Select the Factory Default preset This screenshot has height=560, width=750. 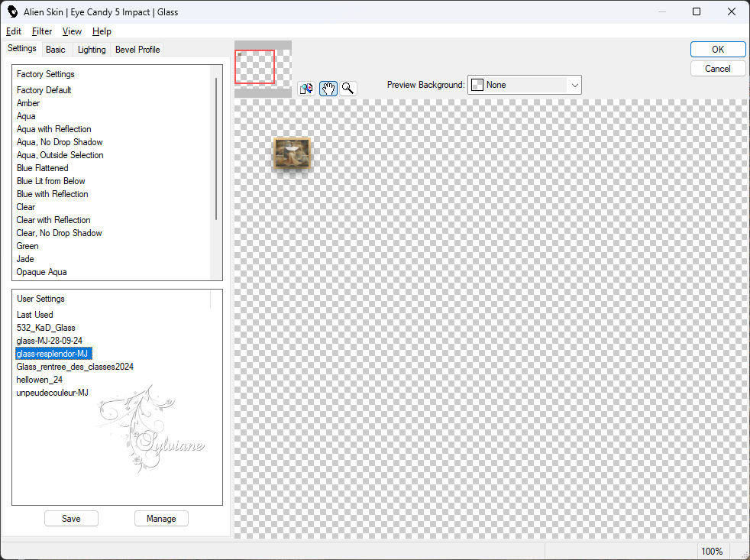[x=44, y=90]
